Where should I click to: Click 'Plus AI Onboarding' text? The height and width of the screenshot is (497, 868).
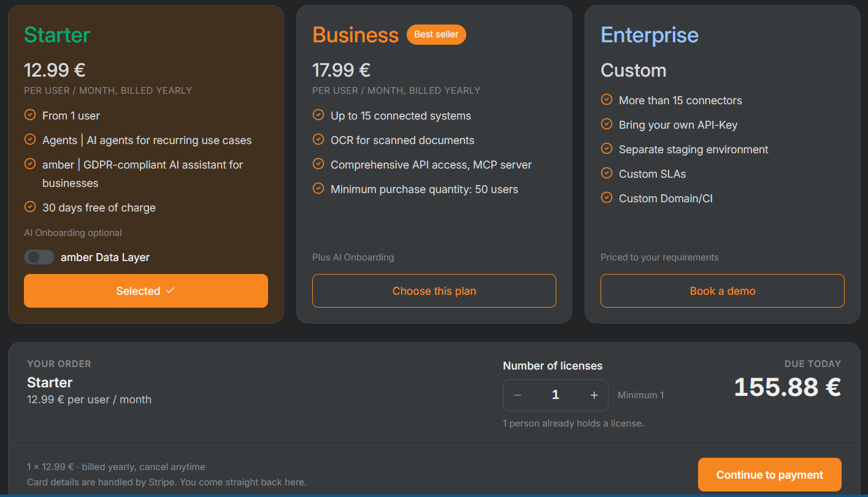pyautogui.click(x=353, y=257)
